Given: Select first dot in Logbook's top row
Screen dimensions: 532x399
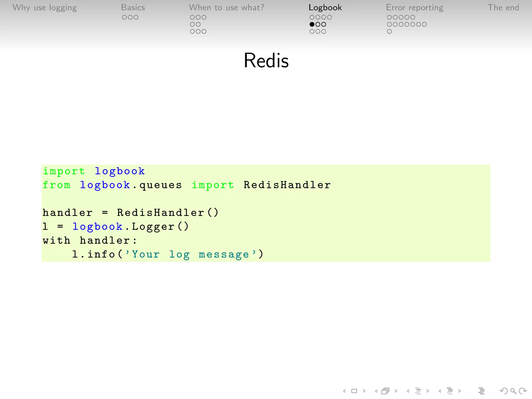Looking at the screenshot, I should pyautogui.click(x=312, y=17).
